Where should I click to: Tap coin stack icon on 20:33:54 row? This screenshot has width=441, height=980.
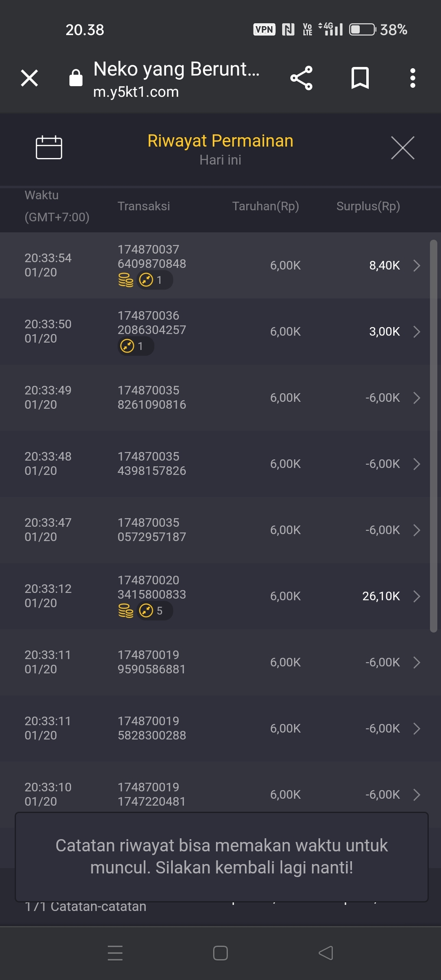coord(126,280)
